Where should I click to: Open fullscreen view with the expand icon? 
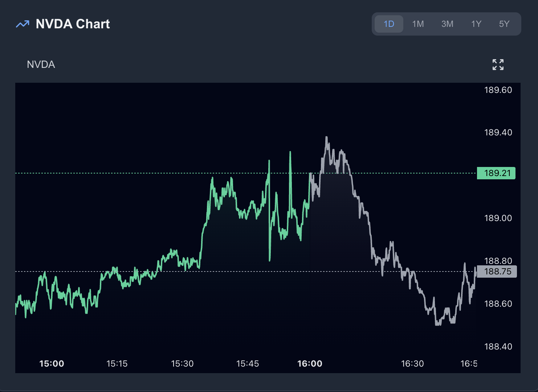click(x=498, y=64)
